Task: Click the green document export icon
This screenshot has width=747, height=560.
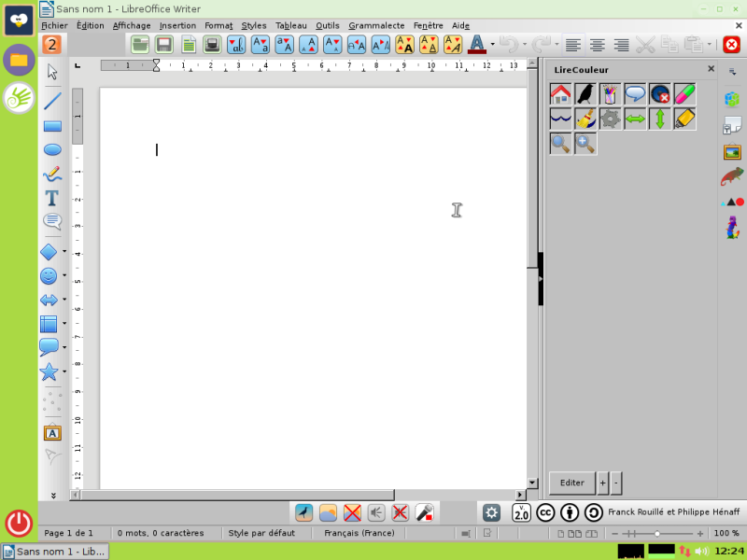Action: pyautogui.click(x=189, y=45)
